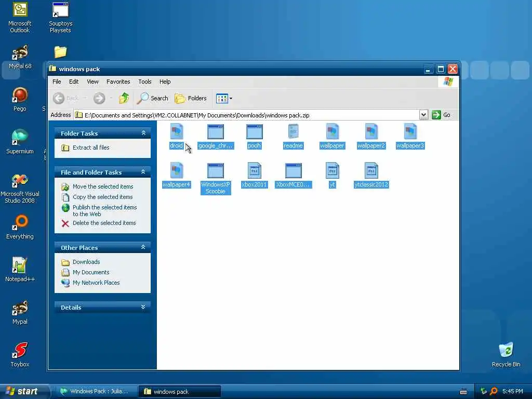532x399 pixels.
Task: Expand the Details panel
Action: point(143,307)
